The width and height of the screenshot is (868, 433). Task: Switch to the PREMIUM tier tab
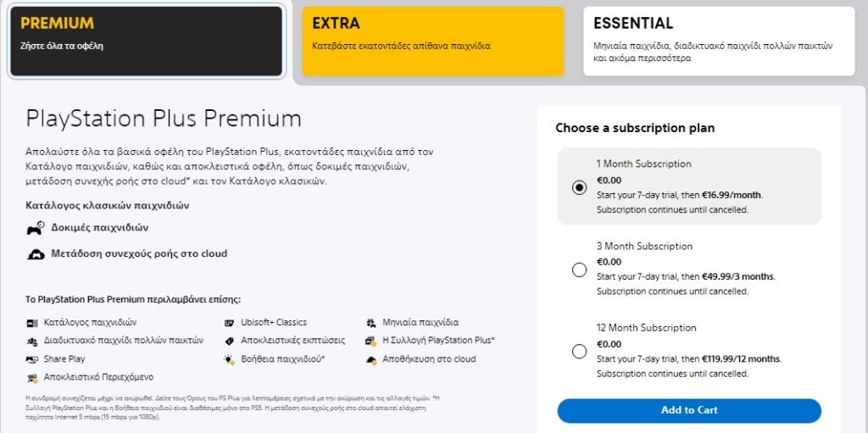[147, 42]
